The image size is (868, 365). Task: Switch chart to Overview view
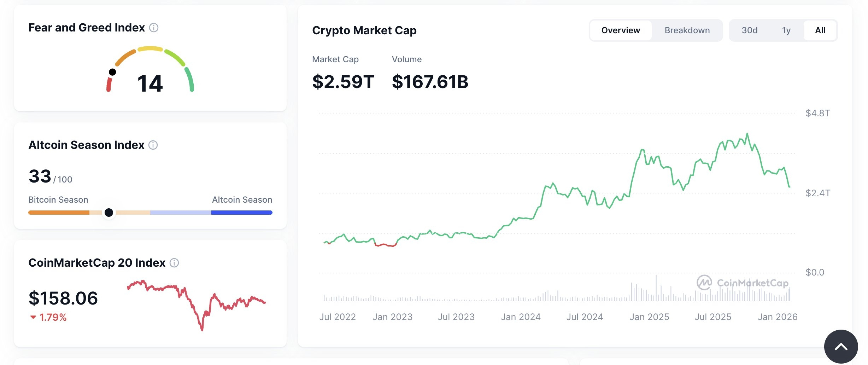click(x=621, y=30)
